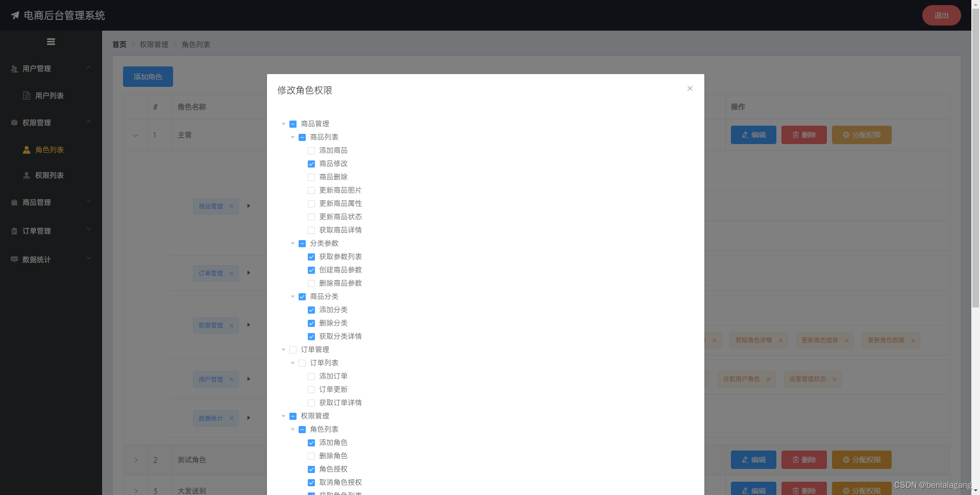The height and width of the screenshot is (495, 980).
Task: Remove the 获取角色详情 tag via its x
Action: click(780, 341)
